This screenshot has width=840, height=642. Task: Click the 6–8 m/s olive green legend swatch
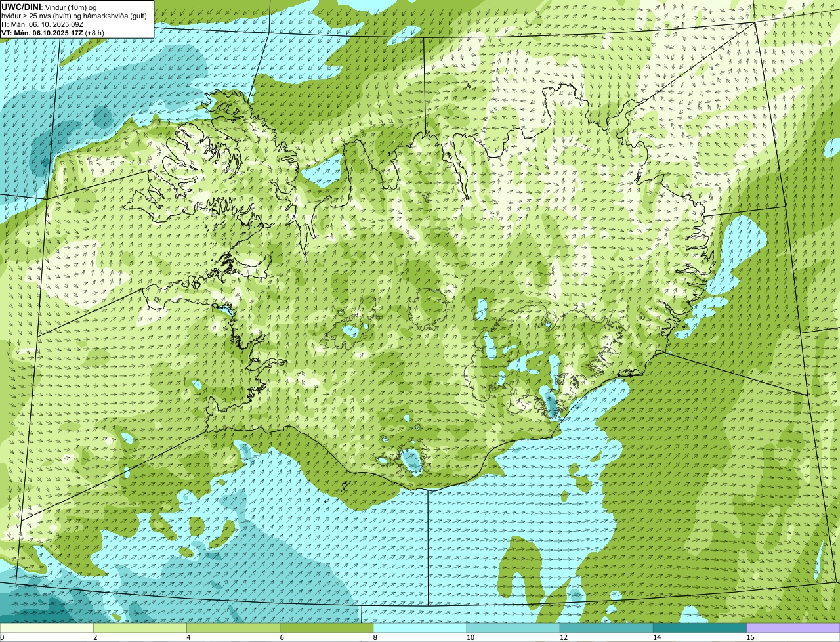pyautogui.click(x=327, y=628)
